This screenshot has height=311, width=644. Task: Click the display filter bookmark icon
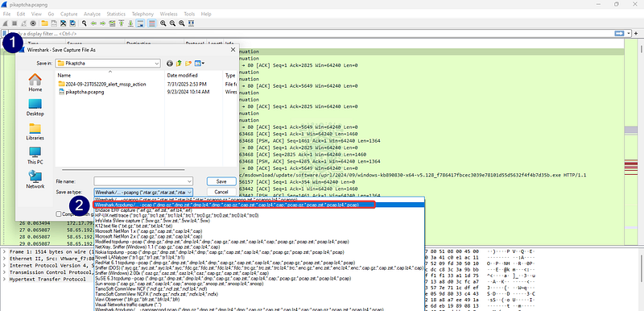pyautogui.click(x=5, y=33)
